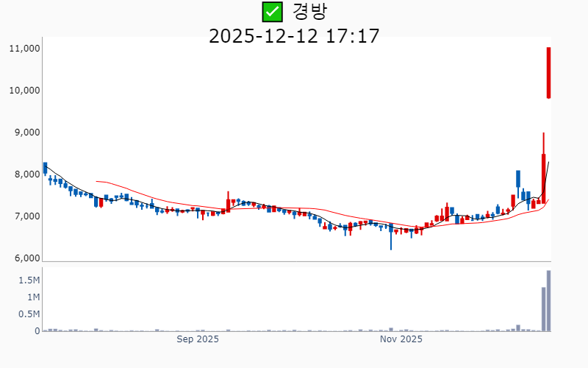Click the Nov 2025 date axis label
588x368 pixels.
coord(401,339)
